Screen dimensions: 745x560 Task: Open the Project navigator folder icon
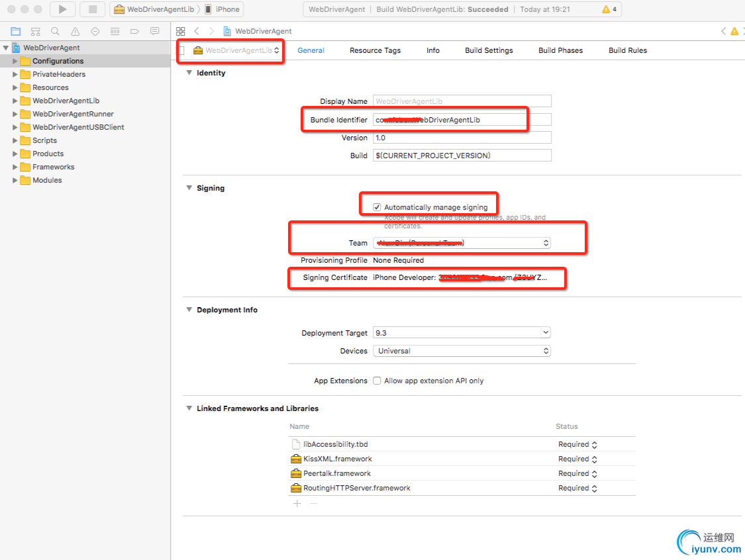[16, 31]
